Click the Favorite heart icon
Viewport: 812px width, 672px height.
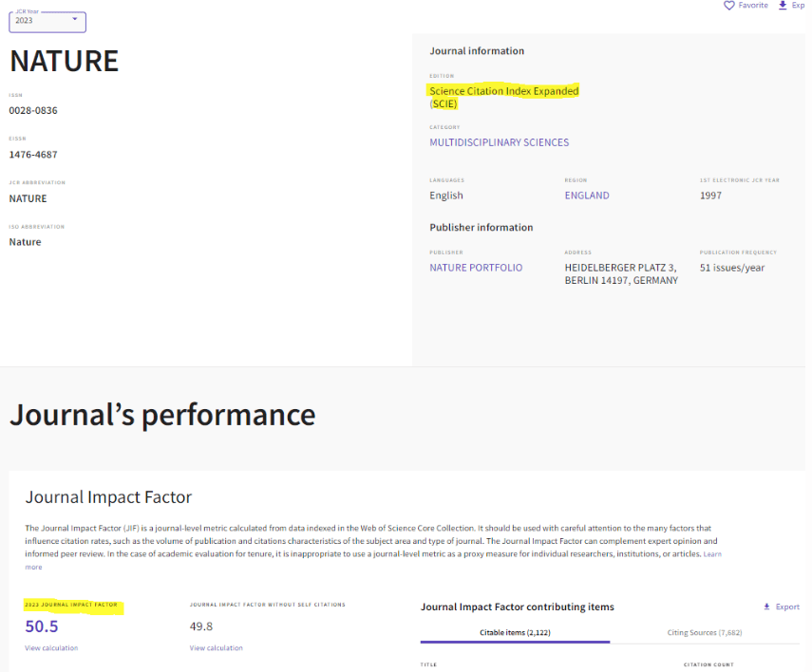click(x=728, y=6)
